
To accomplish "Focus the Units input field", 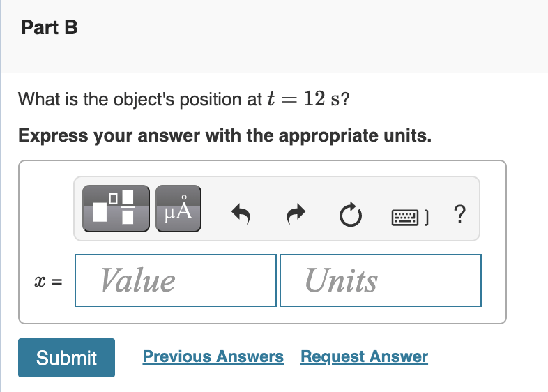I will pyautogui.click(x=380, y=280).
